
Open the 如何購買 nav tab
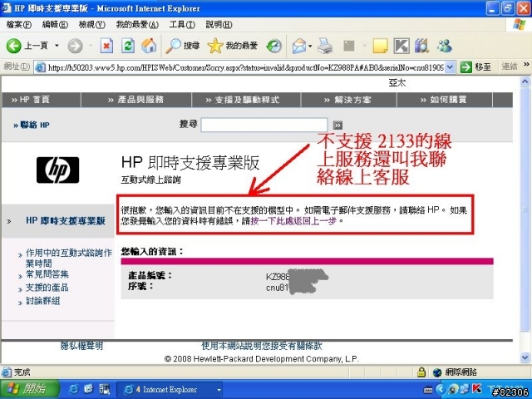443,100
